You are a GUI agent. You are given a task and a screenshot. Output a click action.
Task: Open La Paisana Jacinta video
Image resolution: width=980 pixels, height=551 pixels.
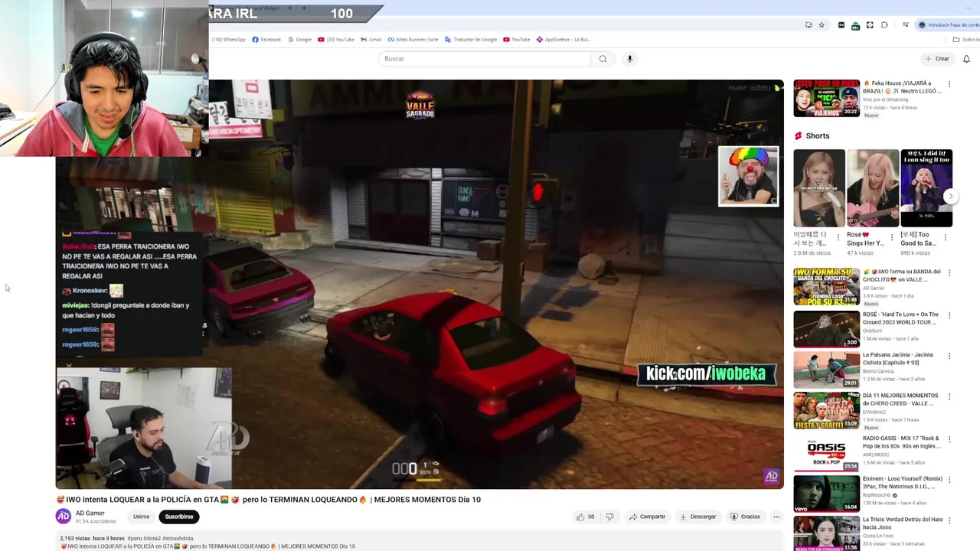[826, 370]
